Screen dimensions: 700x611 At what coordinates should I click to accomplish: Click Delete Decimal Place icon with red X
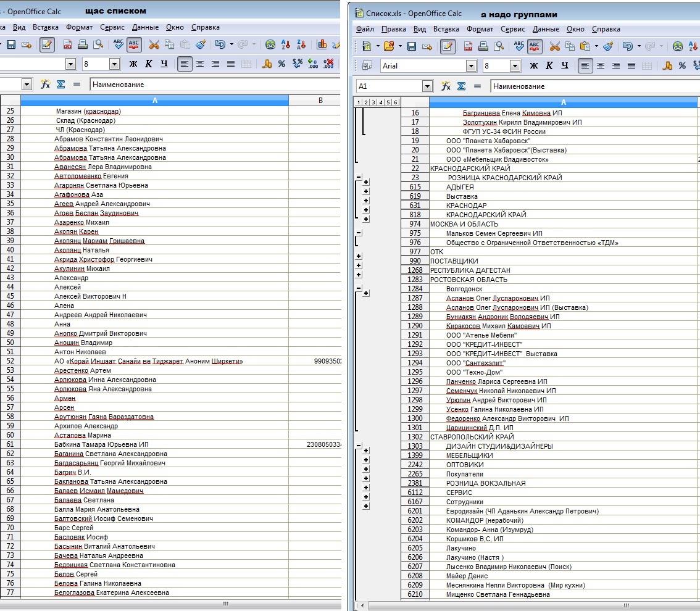[x=328, y=64]
